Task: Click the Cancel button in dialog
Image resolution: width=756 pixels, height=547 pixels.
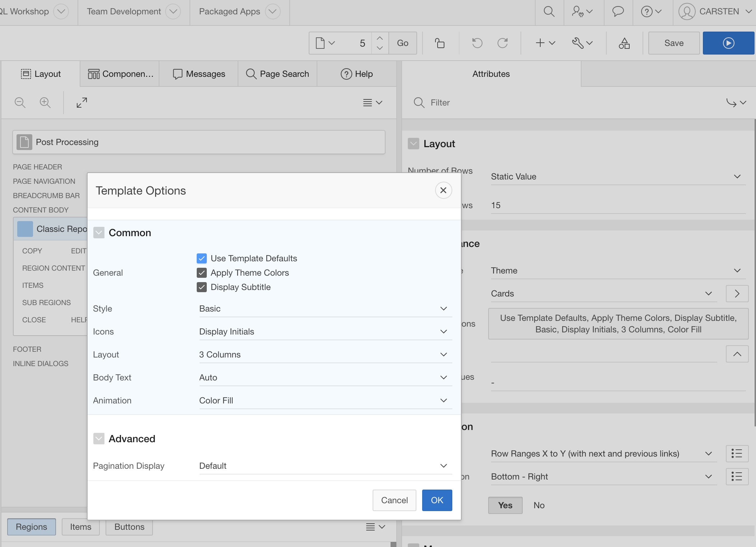Action: (394, 500)
